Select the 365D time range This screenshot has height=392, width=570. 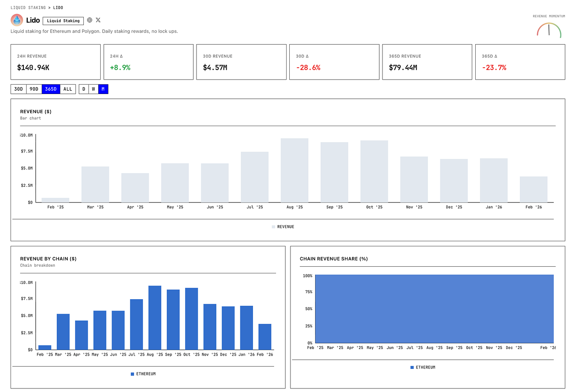(x=51, y=89)
